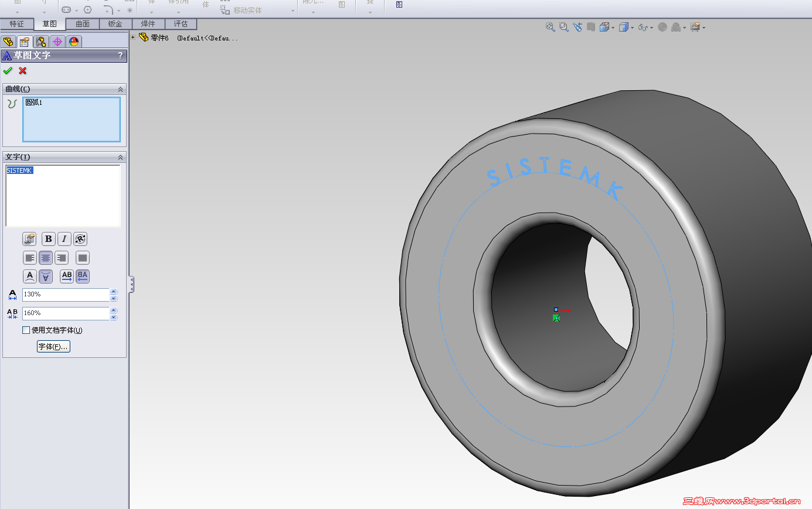Image resolution: width=812 pixels, height=509 pixels.
Task: Switch to the 特征 tab
Action: click(x=16, y=24)
